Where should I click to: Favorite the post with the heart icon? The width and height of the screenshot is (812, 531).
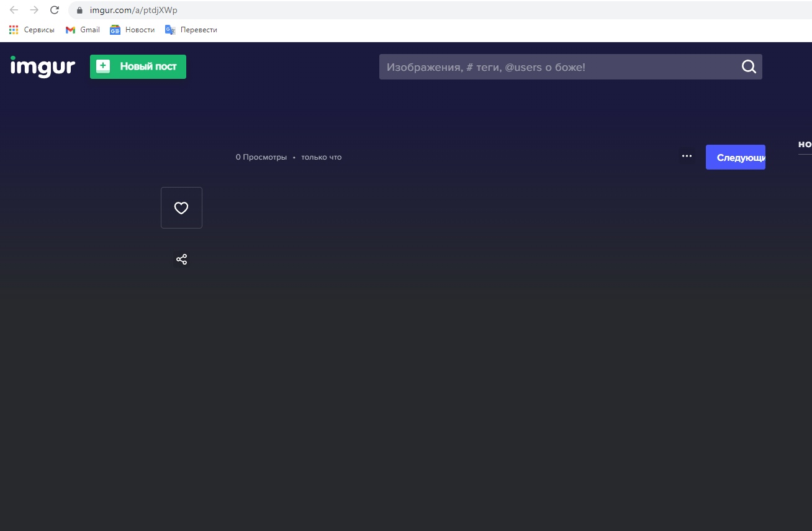pos(181,208)
